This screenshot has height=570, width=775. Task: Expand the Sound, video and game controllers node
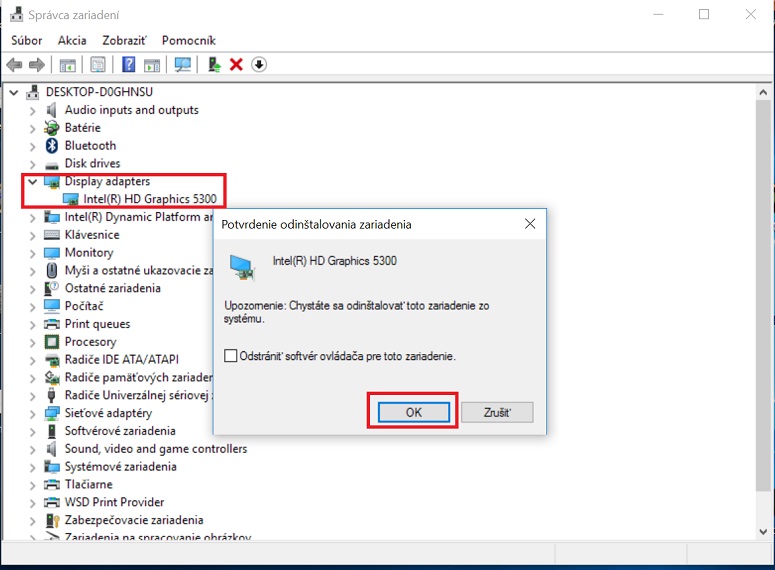pyautogui.click(x=33, y=449)
